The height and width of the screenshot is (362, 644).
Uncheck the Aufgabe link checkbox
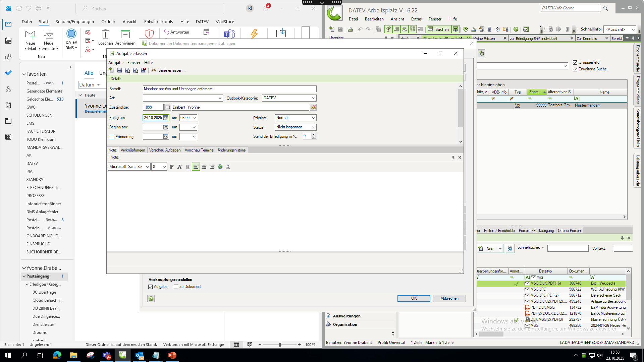(151, 287)
